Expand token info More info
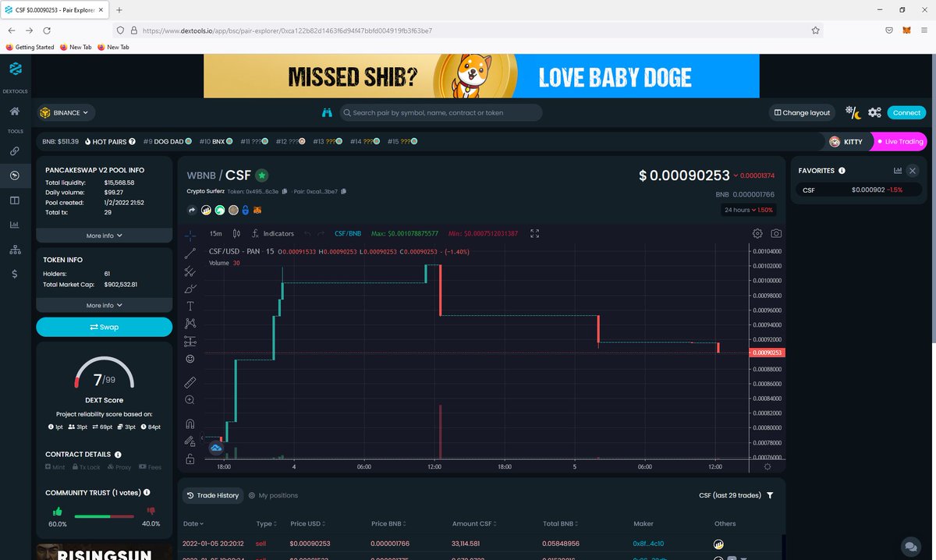The image size is (936, 560). (x=104, y=305)
